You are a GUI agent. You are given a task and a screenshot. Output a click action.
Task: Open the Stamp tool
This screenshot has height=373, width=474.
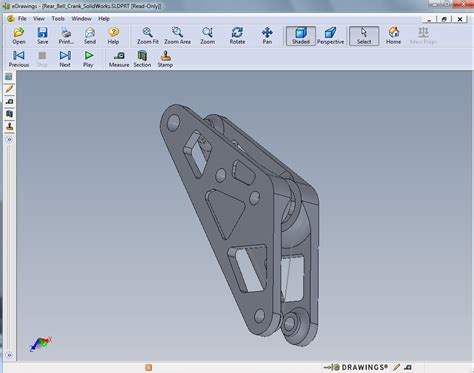165,59
